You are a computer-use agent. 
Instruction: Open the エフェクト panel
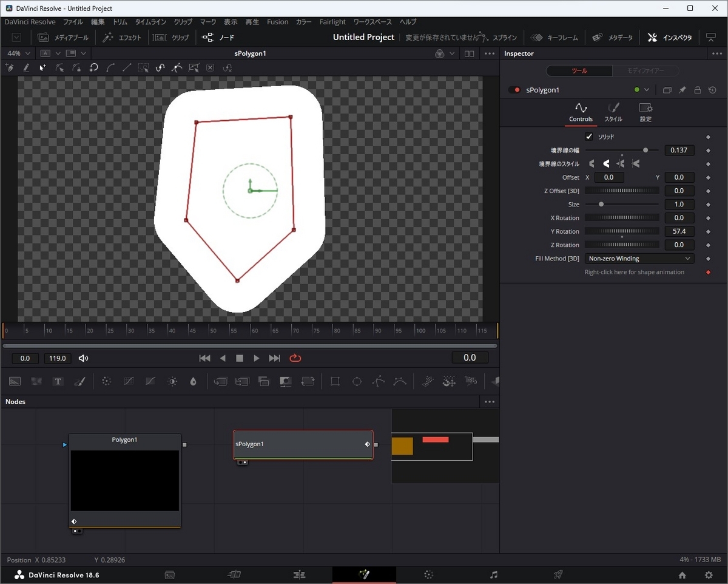(x=122, y=37)
